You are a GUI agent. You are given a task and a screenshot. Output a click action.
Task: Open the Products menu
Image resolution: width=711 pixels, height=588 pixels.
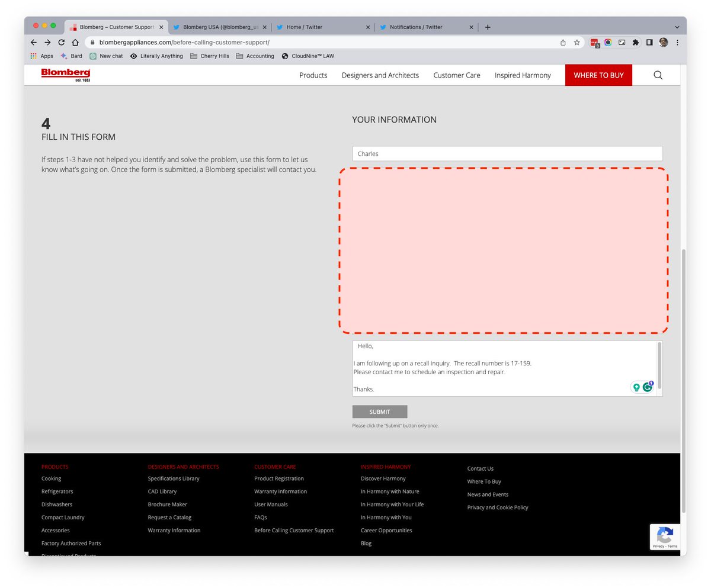[313, 75]
